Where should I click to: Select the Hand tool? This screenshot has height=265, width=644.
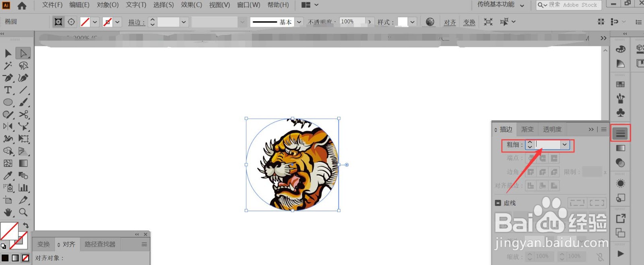[8, 212]
